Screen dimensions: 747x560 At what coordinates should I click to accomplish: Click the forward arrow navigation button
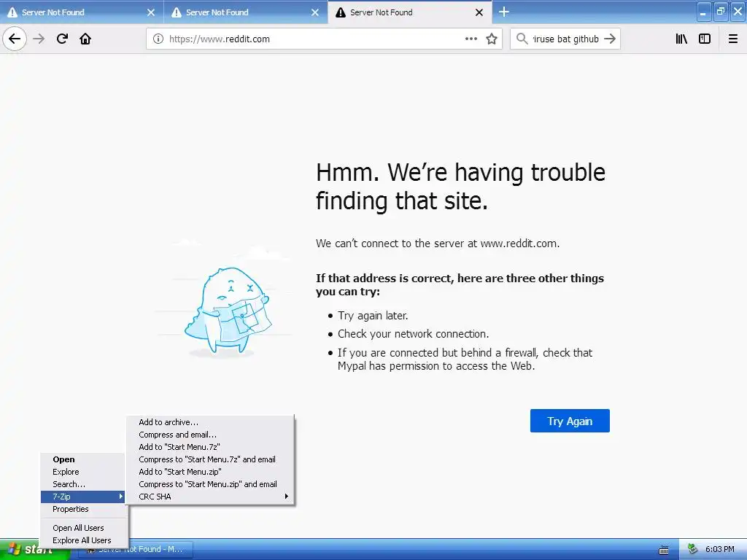pyautogui.click(x=39, y=39)
